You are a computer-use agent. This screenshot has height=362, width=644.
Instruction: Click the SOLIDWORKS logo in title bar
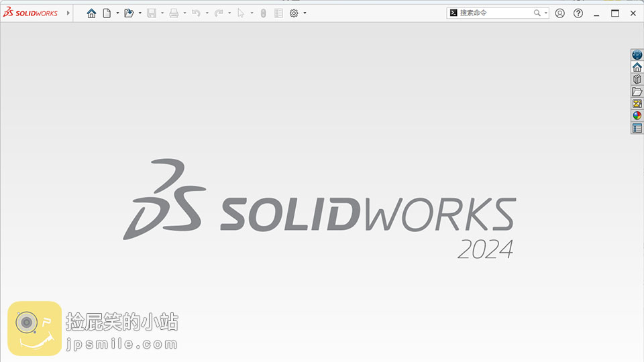[x=31, y=13]
